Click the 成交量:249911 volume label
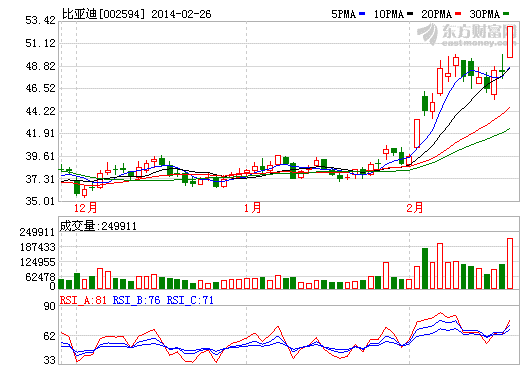This screenshot has width=520, height=365. point(98,226)
